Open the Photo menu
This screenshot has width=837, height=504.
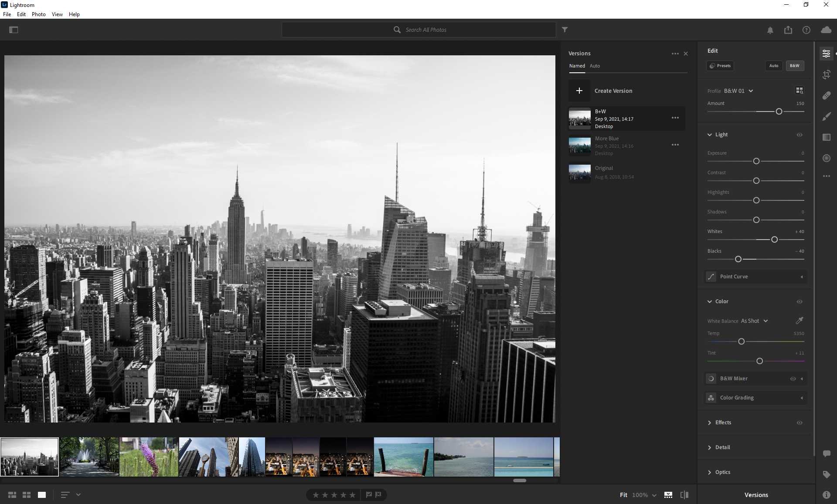click(x=38, y=14)
